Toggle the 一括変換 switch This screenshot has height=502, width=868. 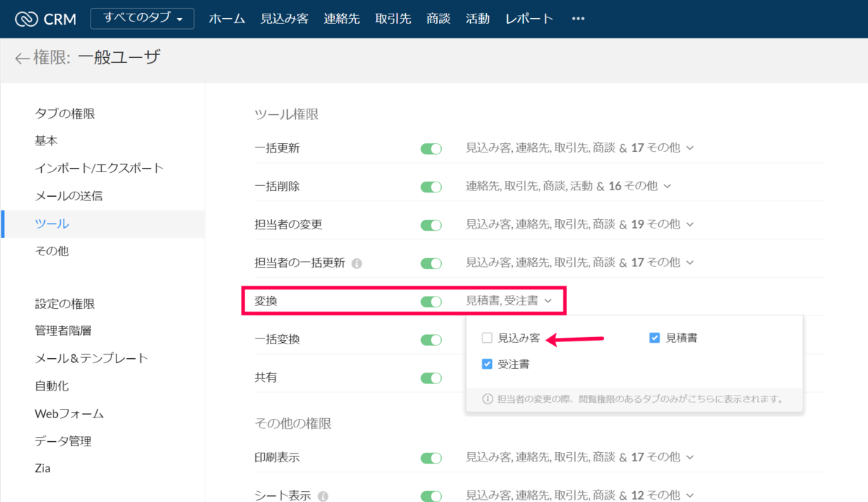point(431,339)
